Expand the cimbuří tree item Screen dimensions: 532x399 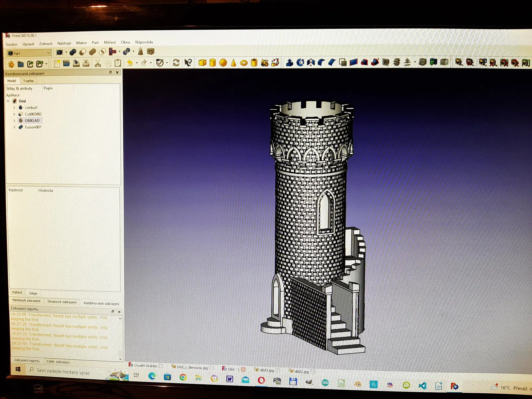click(14, 108)
